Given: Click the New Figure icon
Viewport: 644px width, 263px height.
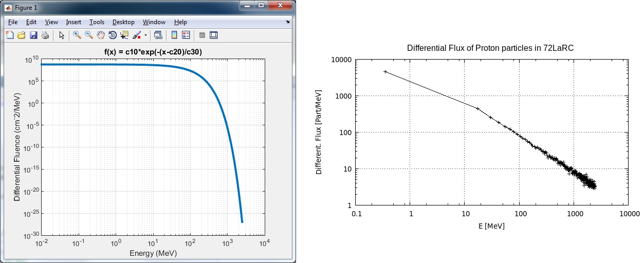Looking at the screenshot, I should click(10, 35).
